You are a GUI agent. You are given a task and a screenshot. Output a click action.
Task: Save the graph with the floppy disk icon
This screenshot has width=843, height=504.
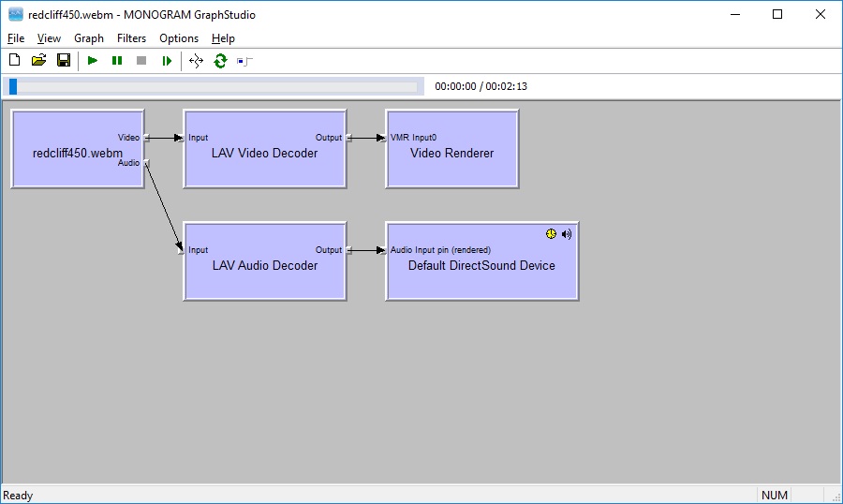pos(64,60)
